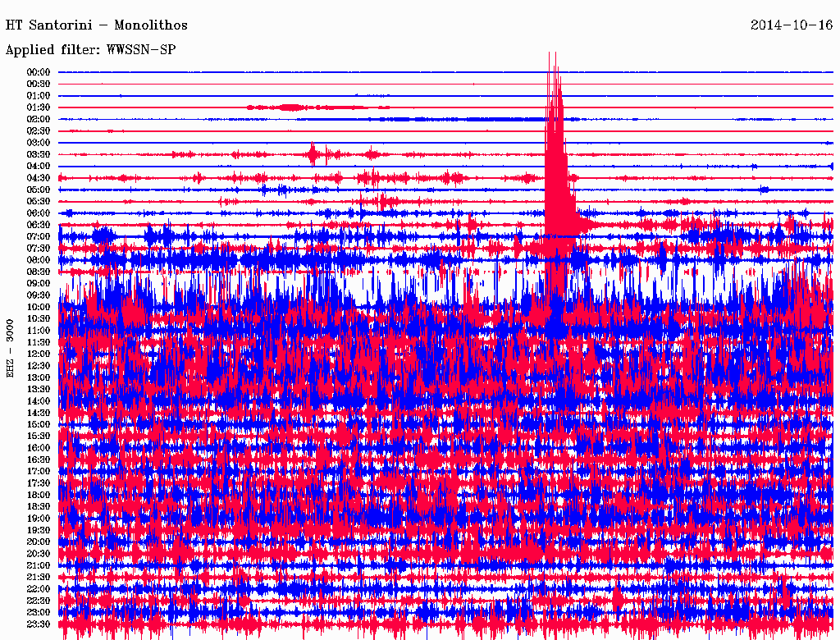This screenshot has width=840, height=640.
Task: Click the '18:00' time label
Action: tap(39, 495)
